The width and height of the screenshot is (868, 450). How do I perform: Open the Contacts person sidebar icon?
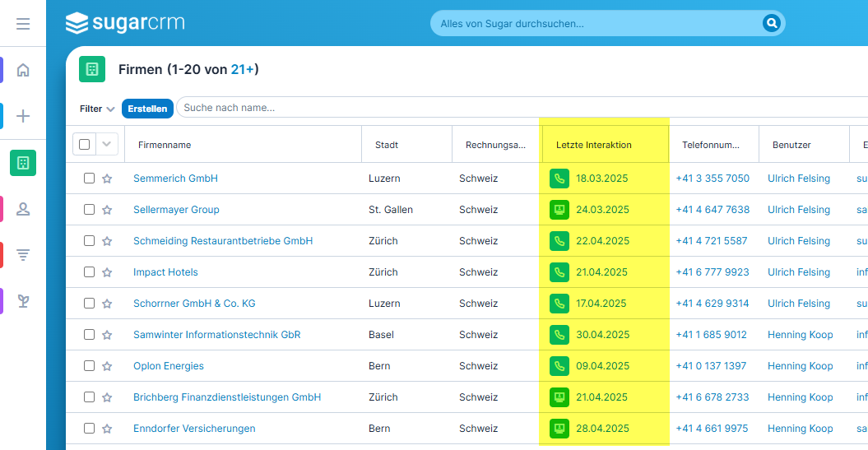point(23,209)
